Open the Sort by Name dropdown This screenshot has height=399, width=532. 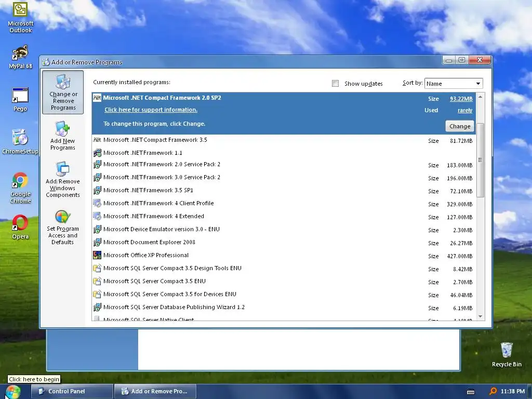click(453, 84)
